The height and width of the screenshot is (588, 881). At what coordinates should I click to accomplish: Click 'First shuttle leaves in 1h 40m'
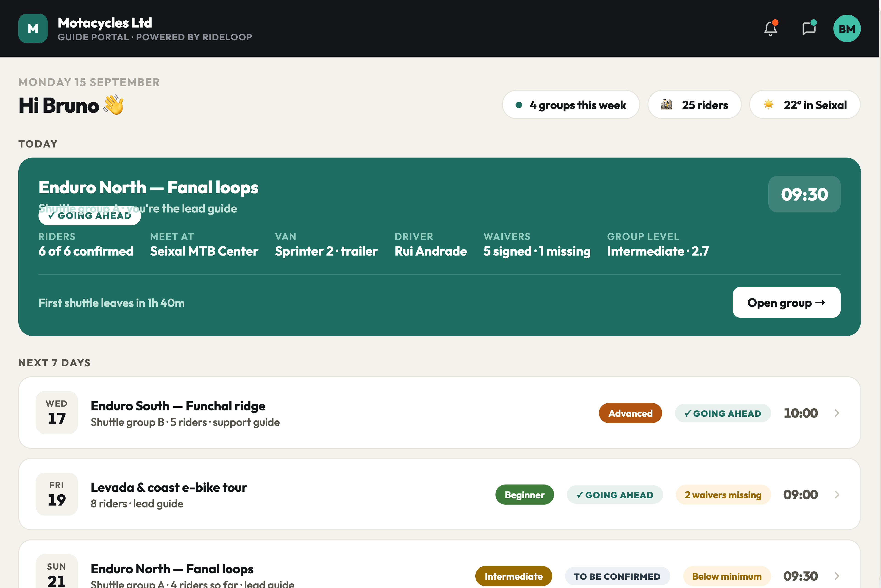[x=112, y=303]
